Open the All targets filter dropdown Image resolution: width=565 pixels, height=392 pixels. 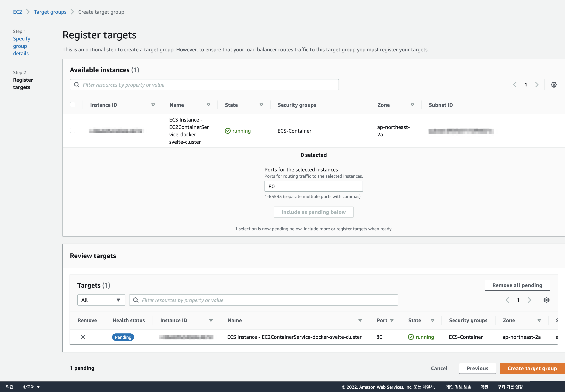coord(101,300)
